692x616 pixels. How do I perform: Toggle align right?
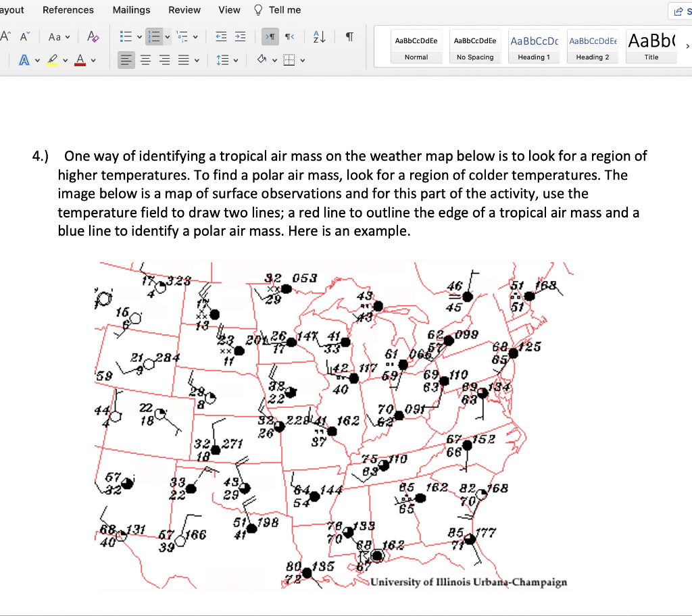pyautogui.click(x=165, y=60)
